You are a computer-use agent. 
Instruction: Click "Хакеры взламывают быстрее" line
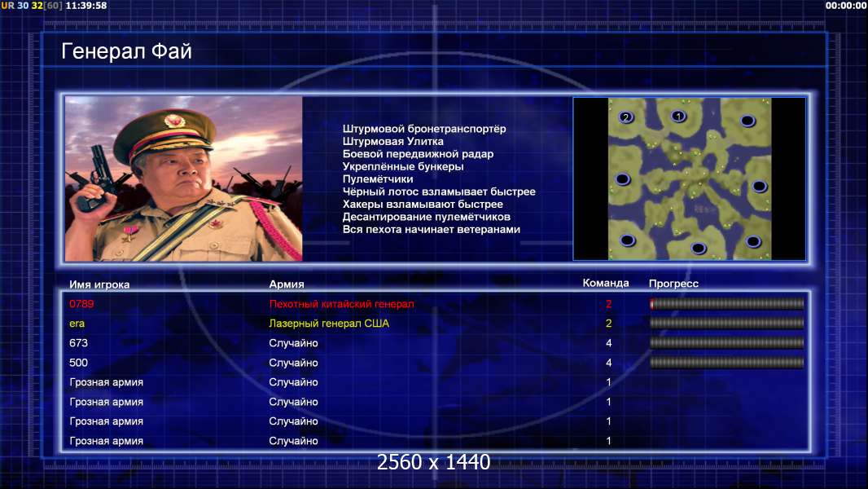pyautogui.click(x=423, y=205)
